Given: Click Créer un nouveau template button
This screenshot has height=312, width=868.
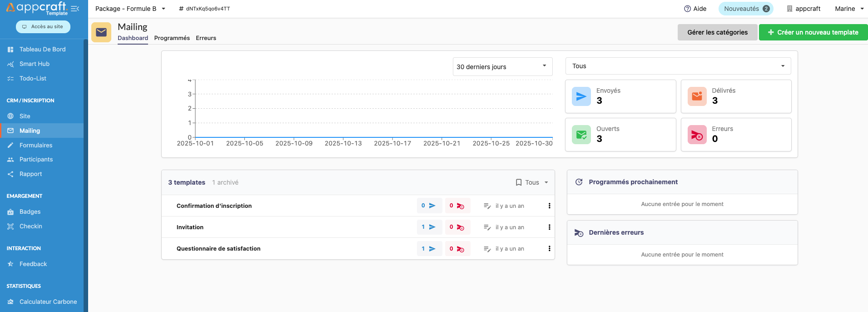Looking at the screenshot, I should (813, 32).
